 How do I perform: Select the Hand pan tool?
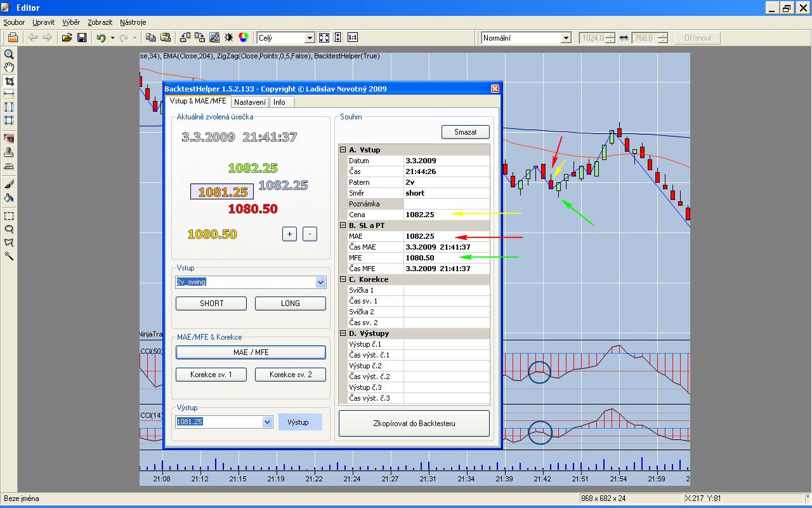click(x=9, y=67)
